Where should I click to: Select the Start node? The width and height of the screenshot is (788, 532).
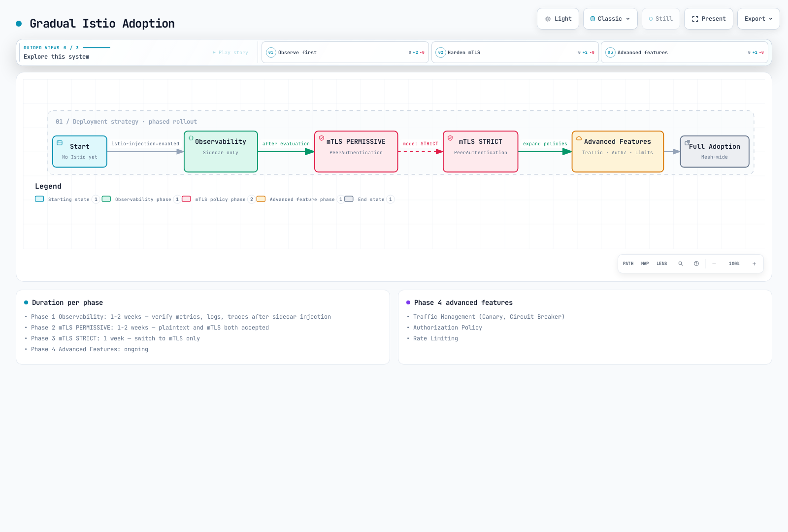[x=80, y=151]
